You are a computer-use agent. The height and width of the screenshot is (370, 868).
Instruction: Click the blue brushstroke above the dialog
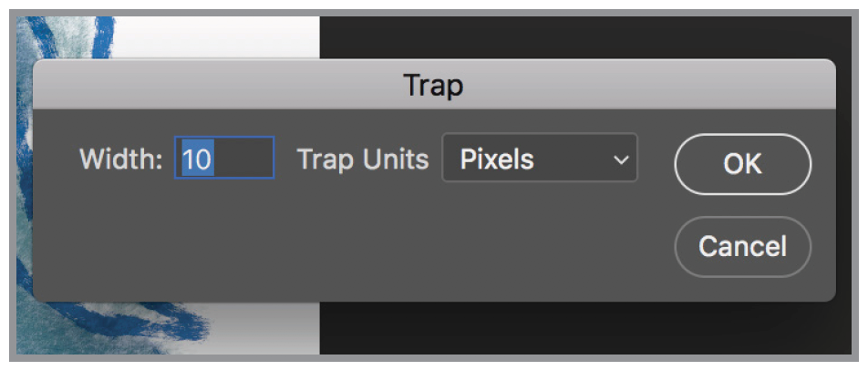[84, 38]
